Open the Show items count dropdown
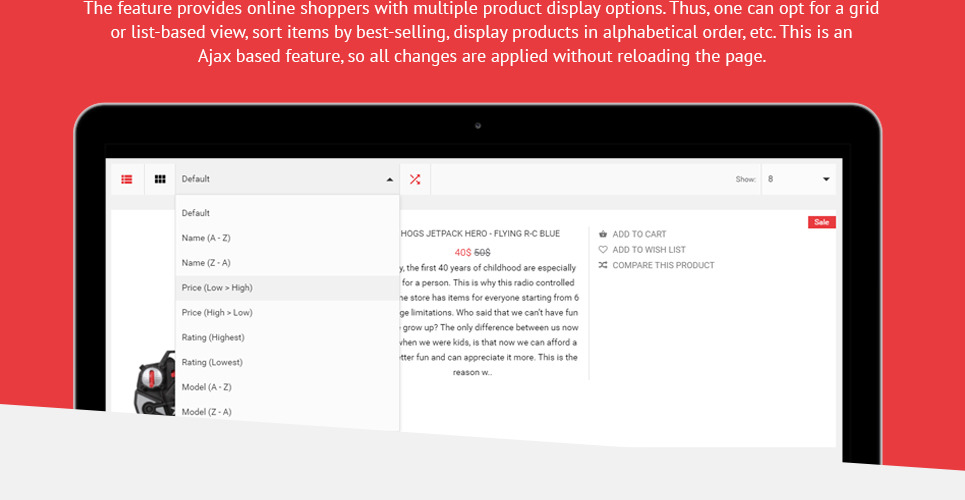 [798, 179]
